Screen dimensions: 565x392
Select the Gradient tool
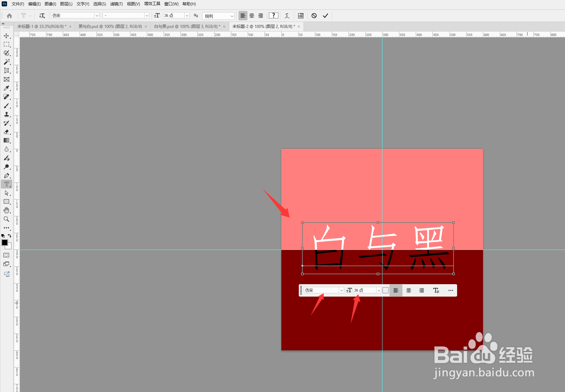tap(6, 140)
